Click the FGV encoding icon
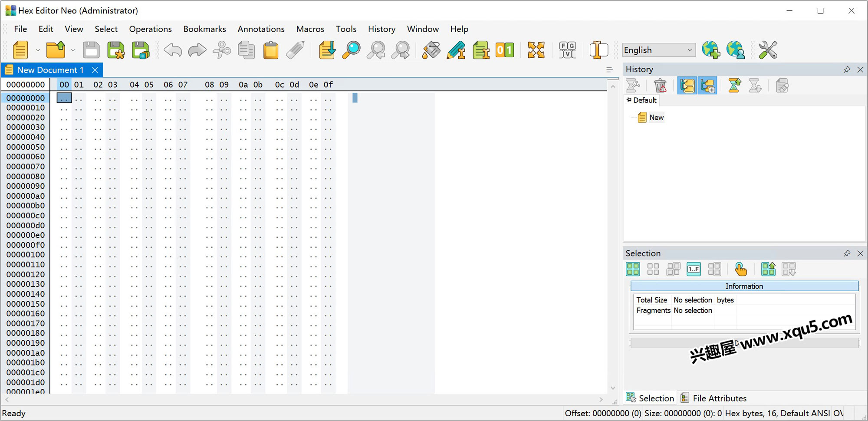This screenshot has width=868, height=421. (x=567, y=50)
